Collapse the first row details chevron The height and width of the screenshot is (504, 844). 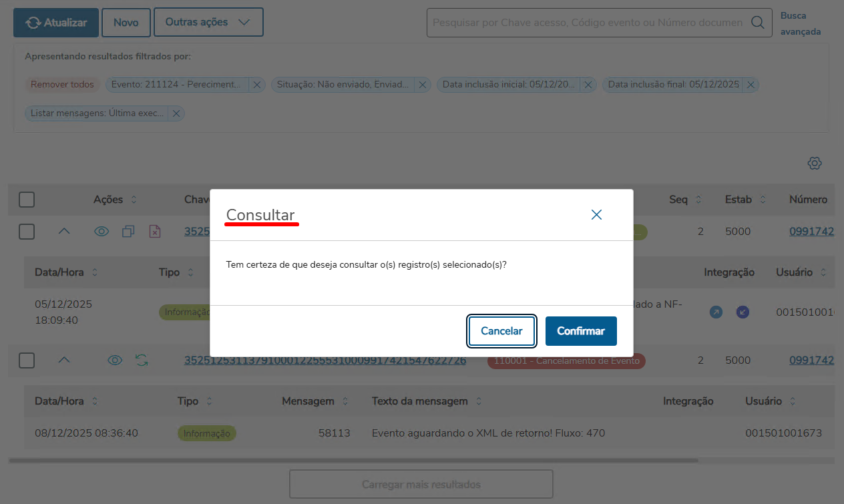[63, 231]
